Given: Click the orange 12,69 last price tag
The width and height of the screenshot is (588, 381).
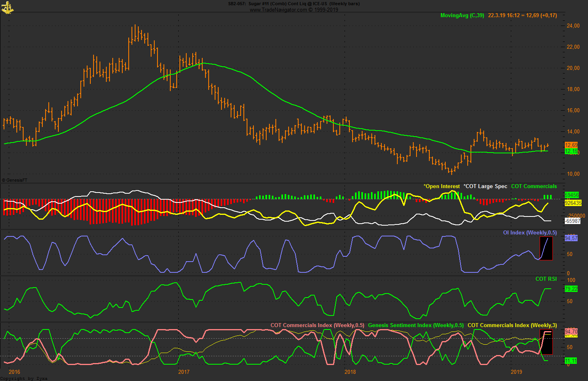Looking at the screenshot, I should (x=571, y=145).
